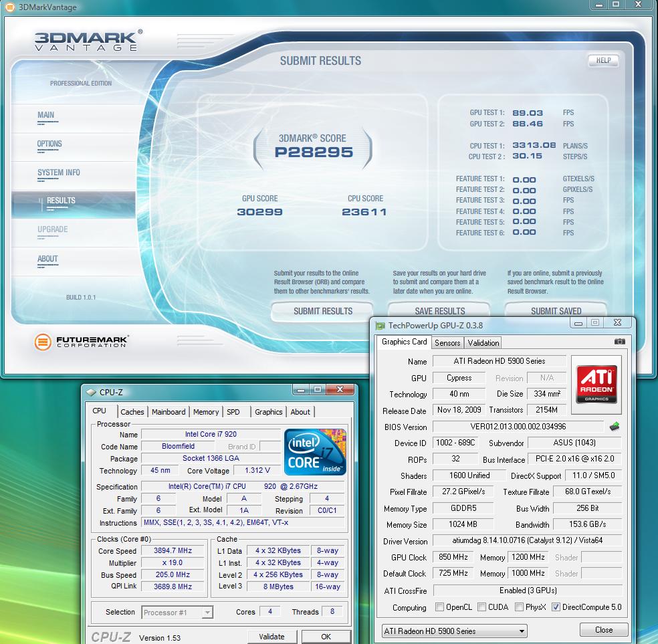The image size is (658, 644).
Task: Click the Futuremark orange logo icon
Action: point(42,342)
